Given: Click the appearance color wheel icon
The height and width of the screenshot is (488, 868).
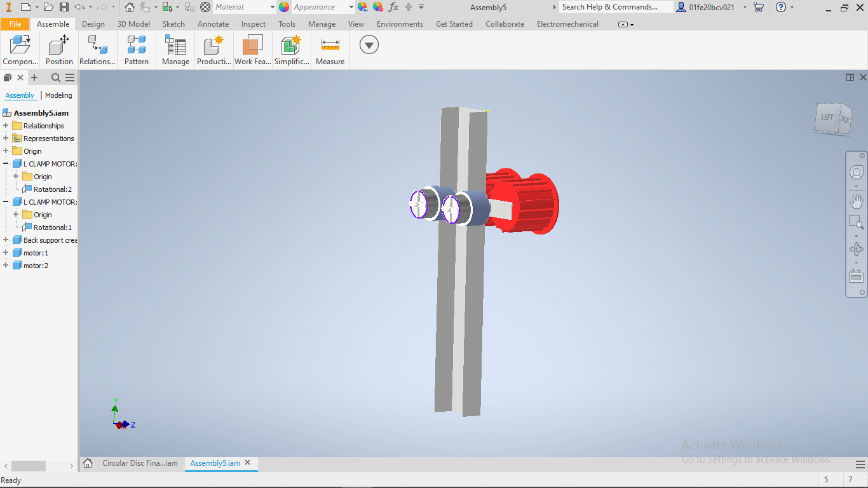Looking at the screenshot, I should click(x=284, y=7).
